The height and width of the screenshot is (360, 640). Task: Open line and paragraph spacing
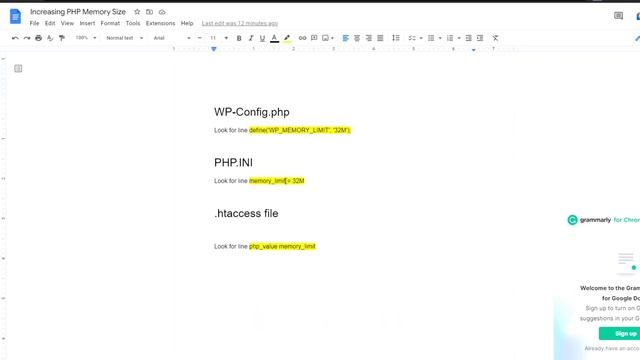tap(396, 38)
